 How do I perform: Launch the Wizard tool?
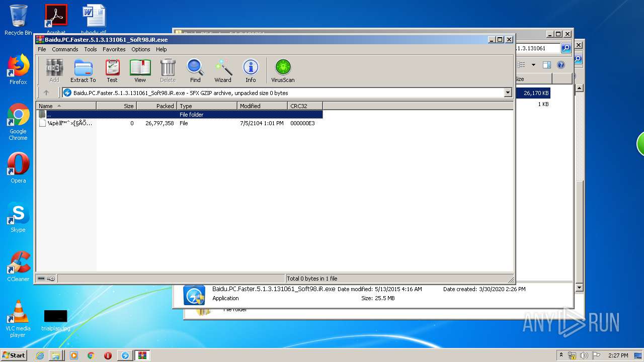223,71
